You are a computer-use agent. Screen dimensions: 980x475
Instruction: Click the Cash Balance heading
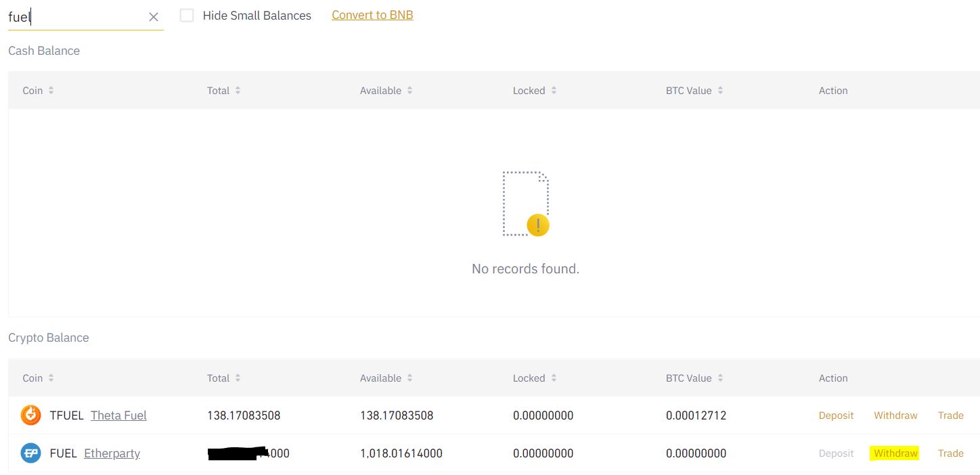click(44, 51)
